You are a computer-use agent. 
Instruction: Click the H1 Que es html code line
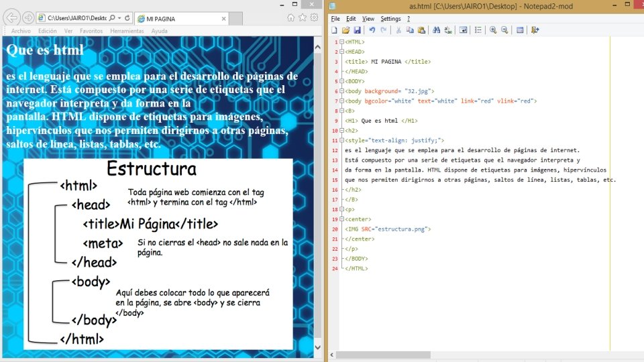381,121
